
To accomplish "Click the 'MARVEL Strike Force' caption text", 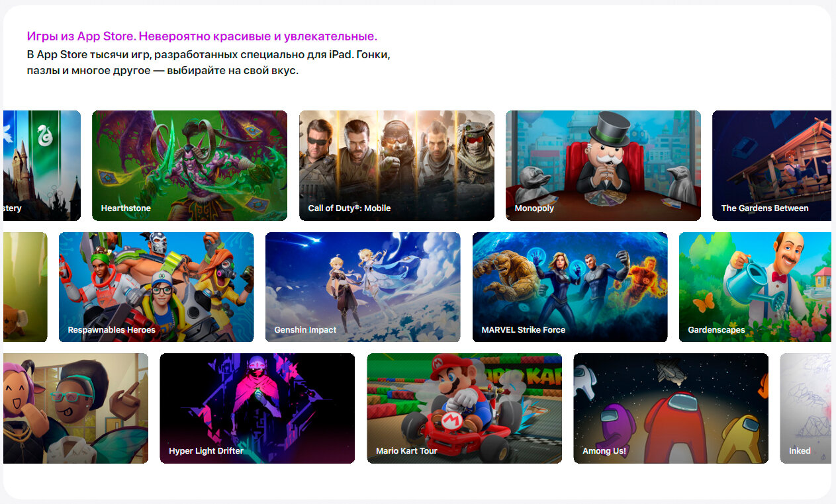I will (x=523, y=330).
